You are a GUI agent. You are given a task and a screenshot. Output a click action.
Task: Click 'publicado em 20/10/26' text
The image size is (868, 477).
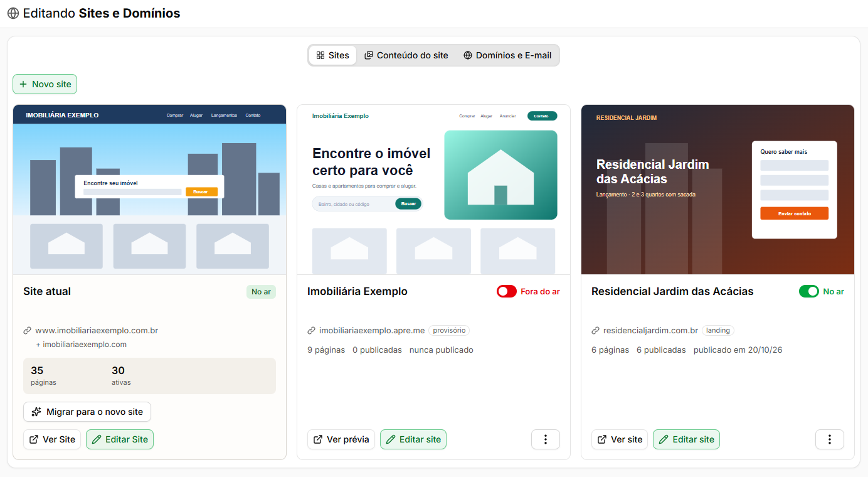click(x=738, y=350)
